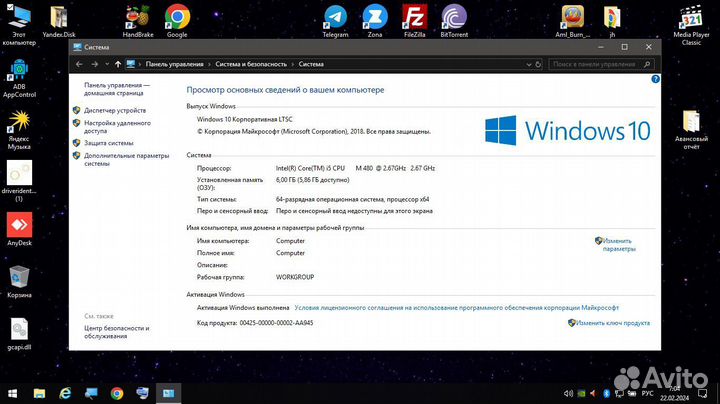Expand the chevron after Система и безопасность breadcrumb
The width and height of the screenshot is (720, 404).
(292, 64)
